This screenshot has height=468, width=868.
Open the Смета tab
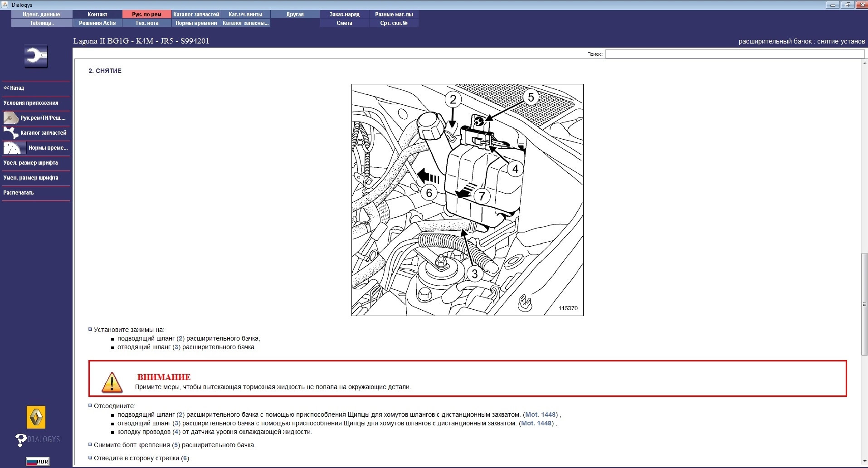344,23
